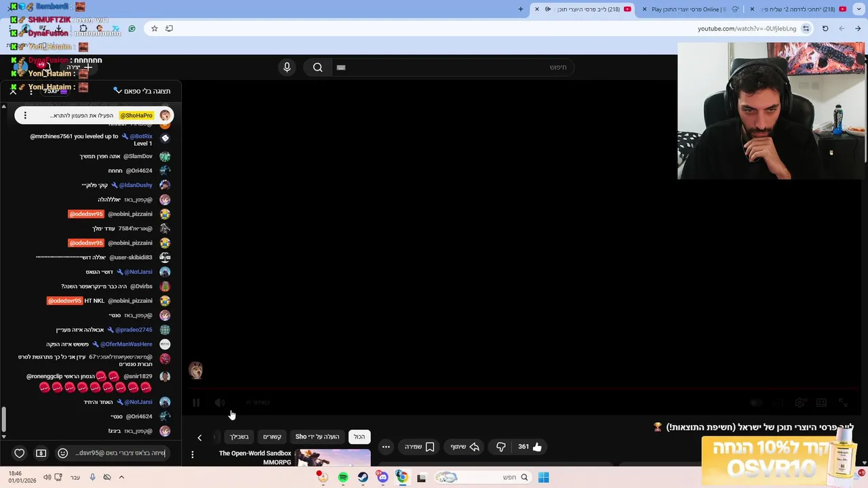Image resolution: width=868 pixels, height=488 pixels.
Task: Select the הכול filter chip
Action: (x=359, y=436)
